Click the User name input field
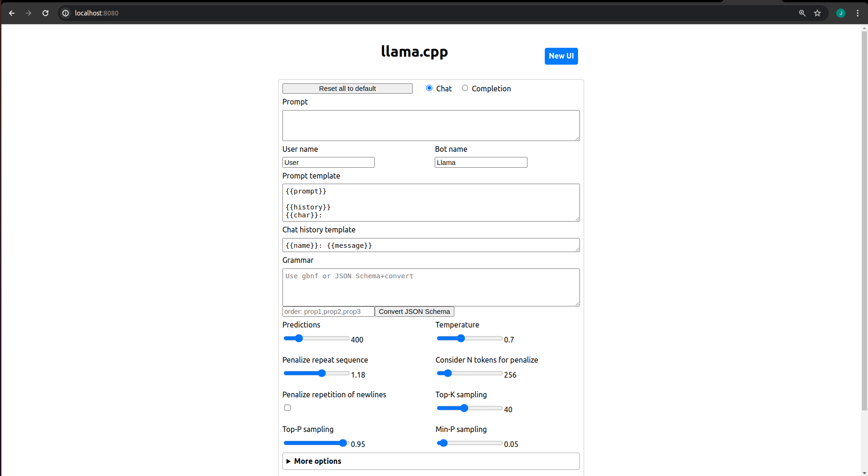This screenshot has height=476, width=868. point(328,162)
